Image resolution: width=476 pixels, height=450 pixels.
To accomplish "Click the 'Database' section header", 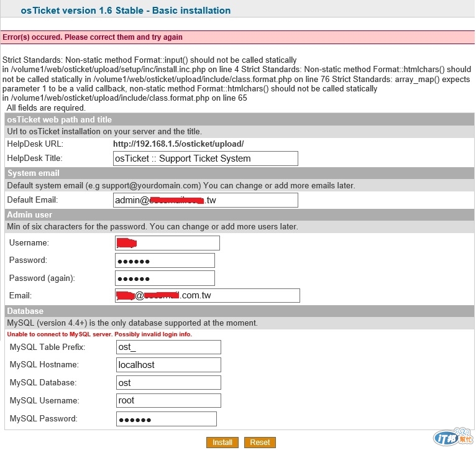I will pos(25,311).
